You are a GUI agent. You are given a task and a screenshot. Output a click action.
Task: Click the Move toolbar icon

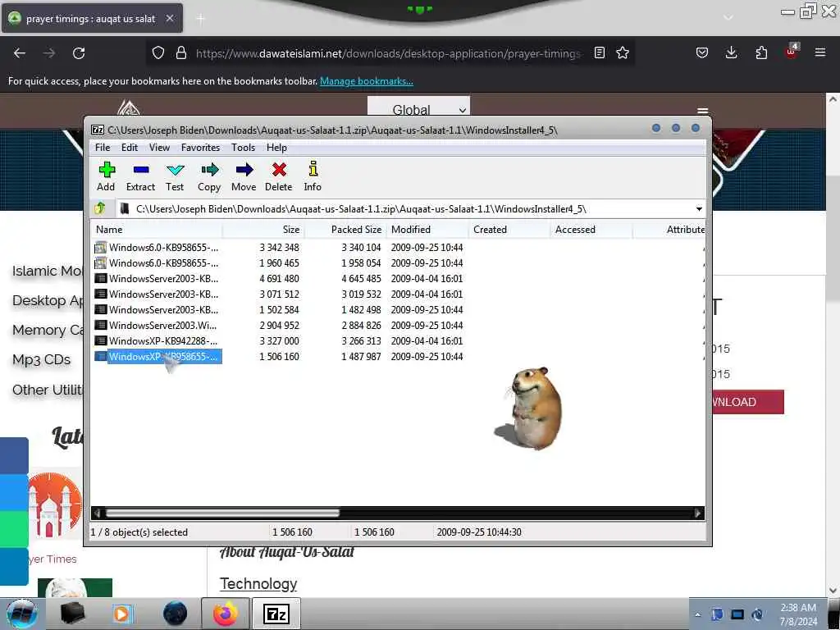click(x=244, y=176)
